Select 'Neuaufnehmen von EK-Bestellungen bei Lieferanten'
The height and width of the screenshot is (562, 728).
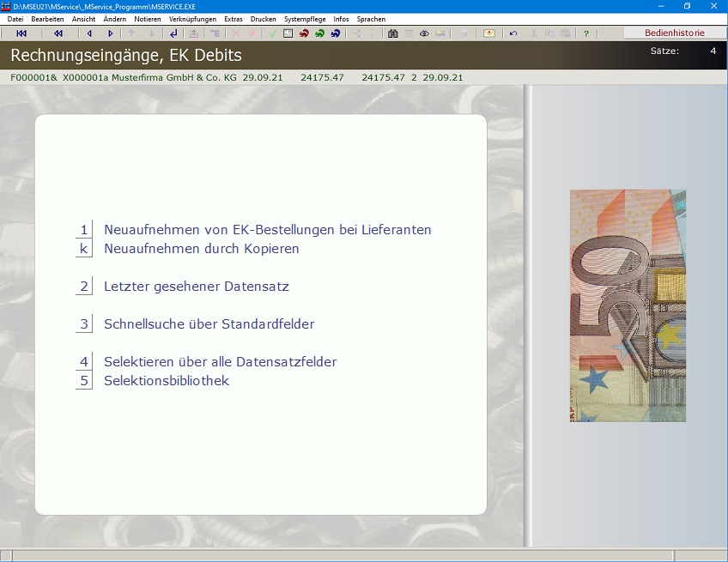[267, 230]
